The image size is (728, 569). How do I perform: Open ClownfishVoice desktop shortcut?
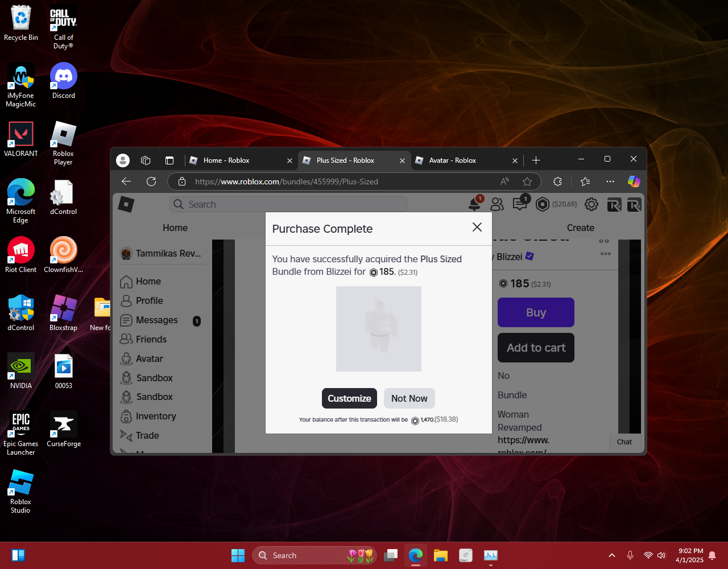[63, 255]
